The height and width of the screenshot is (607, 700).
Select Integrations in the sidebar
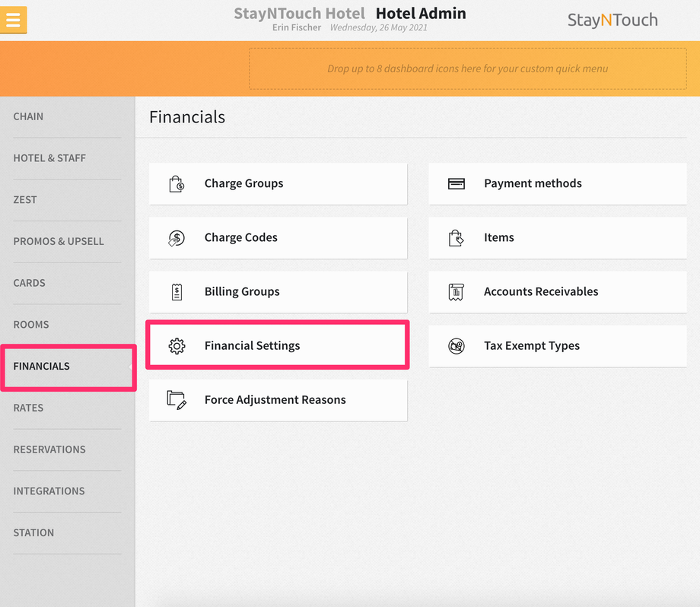coord(67,491)
